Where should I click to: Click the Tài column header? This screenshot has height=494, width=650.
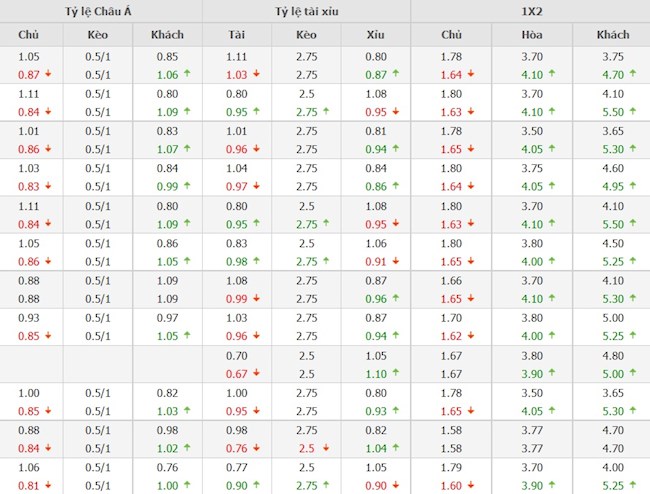pos(237,35)
